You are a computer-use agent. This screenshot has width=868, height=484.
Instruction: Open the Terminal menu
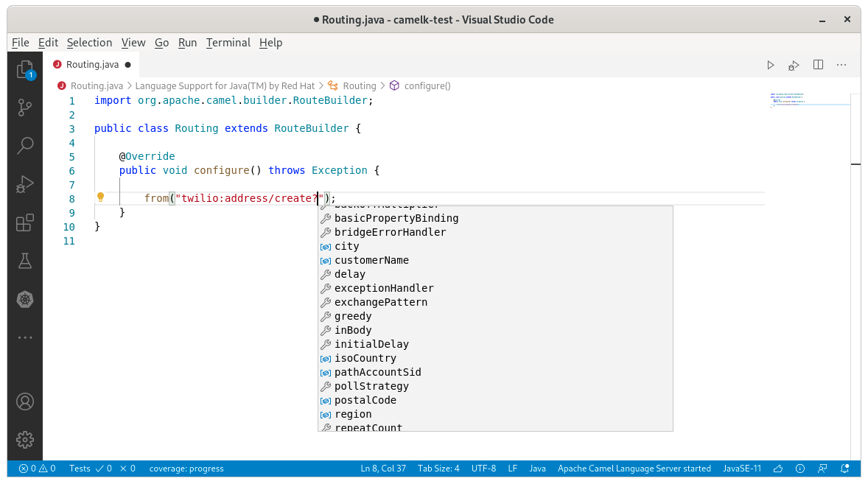228,43
